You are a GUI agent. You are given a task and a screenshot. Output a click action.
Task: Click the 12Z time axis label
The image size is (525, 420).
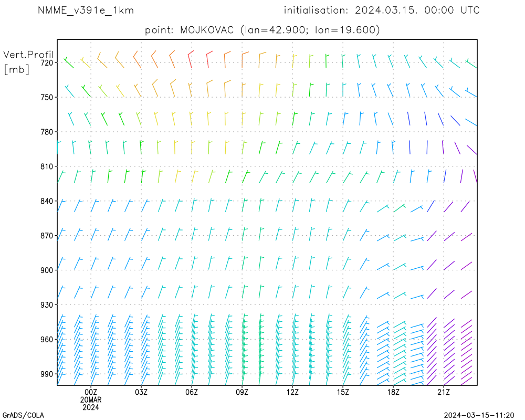(292, 392)
